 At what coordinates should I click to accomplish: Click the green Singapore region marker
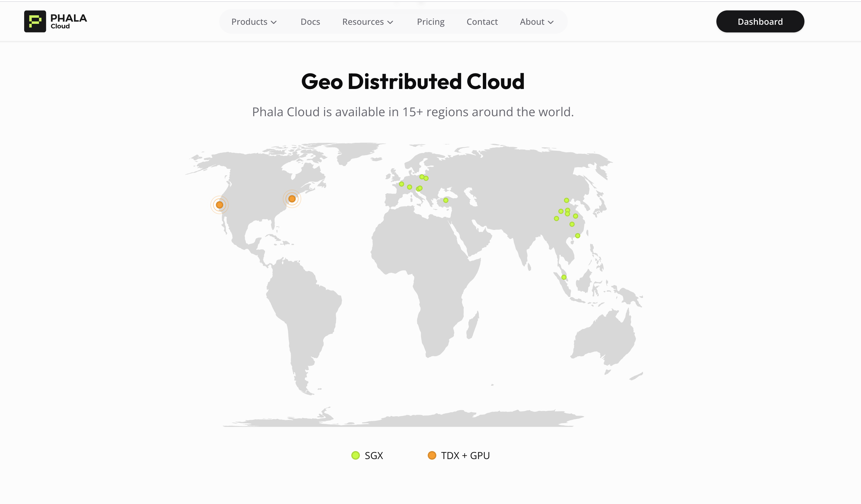564,277
